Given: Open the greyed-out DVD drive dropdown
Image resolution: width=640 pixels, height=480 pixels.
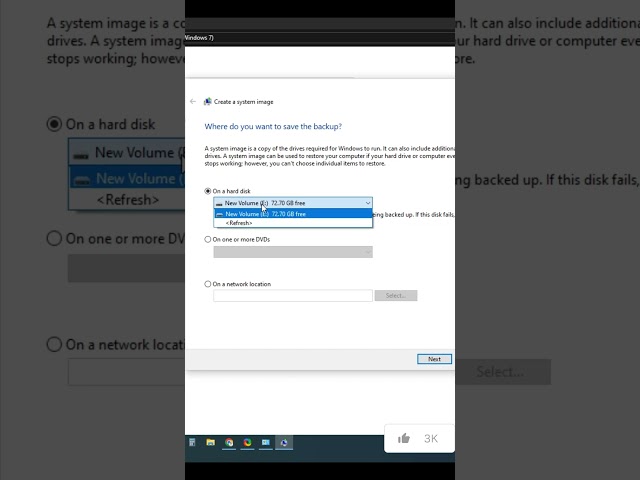Looking at the screenshot, I should (293, 252).
